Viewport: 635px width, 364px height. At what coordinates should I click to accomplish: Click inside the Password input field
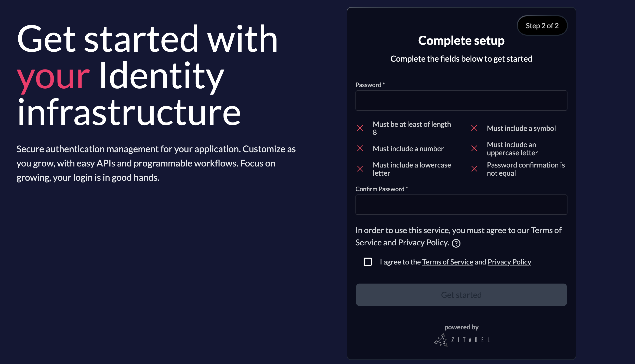click(461, 101)
